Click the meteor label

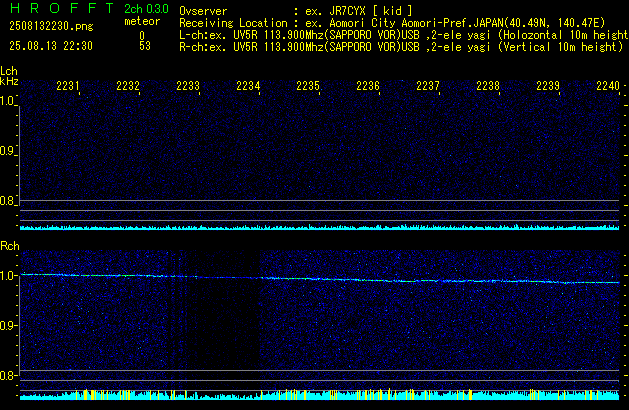tap(142, 21)
